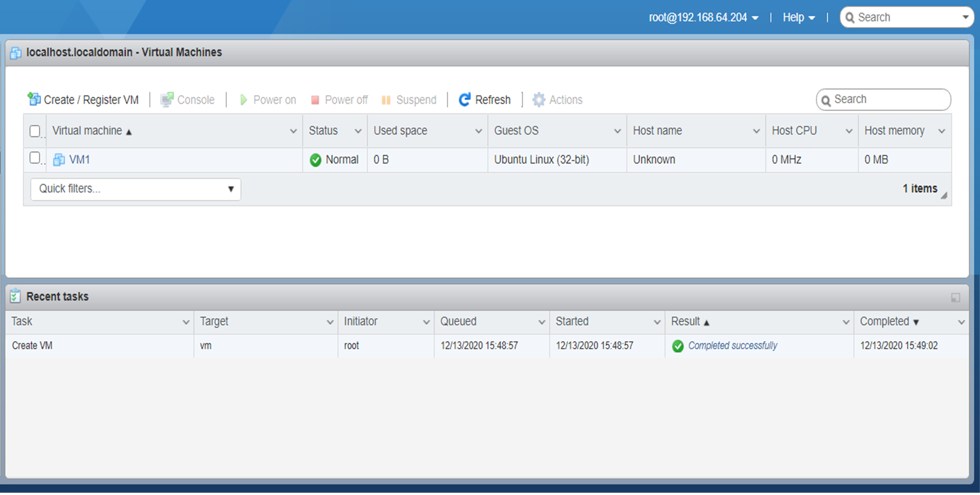
Task: Expand the Used space column menu
Action: (x=478, y=131)
